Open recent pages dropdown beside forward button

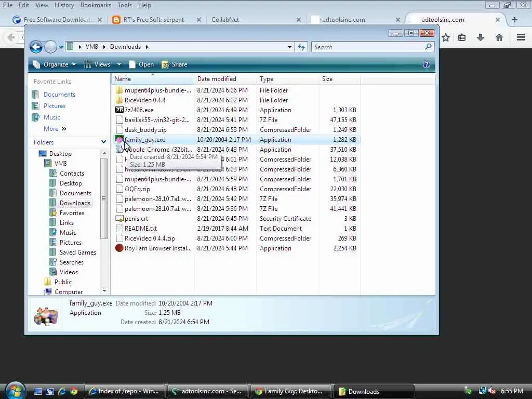tap(61, 47)
